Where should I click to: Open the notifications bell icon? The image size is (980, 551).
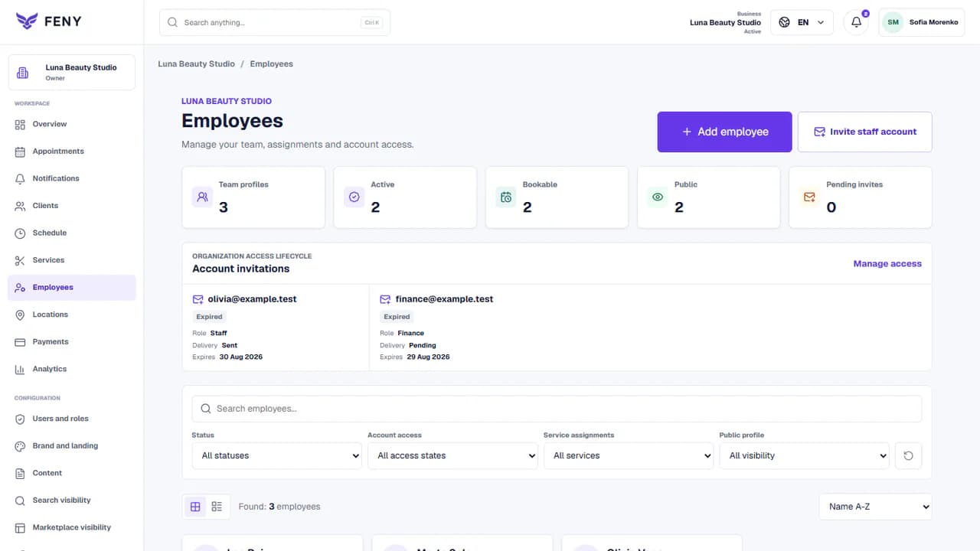[856, 22]
